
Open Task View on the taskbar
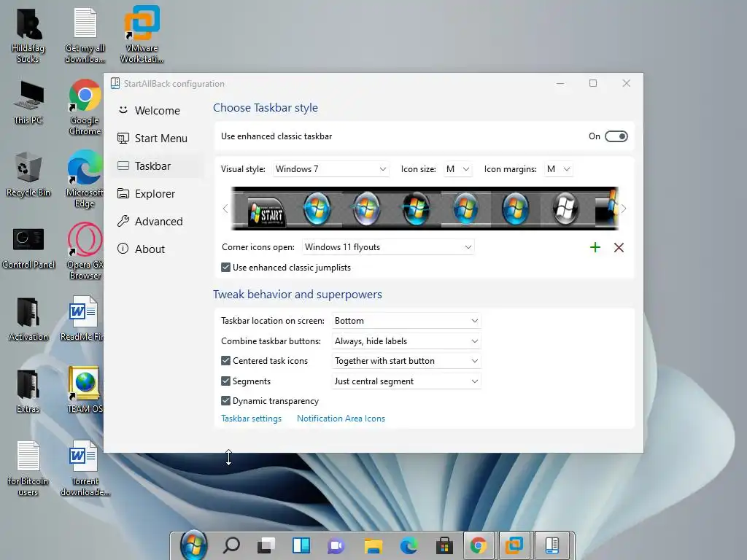point(266,545)
